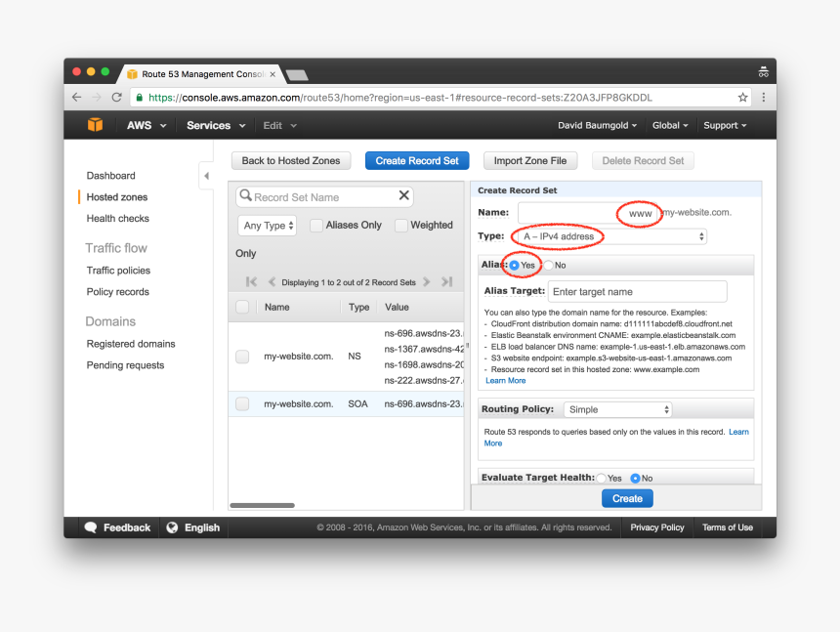Click the blue Create button

(627, 498)
